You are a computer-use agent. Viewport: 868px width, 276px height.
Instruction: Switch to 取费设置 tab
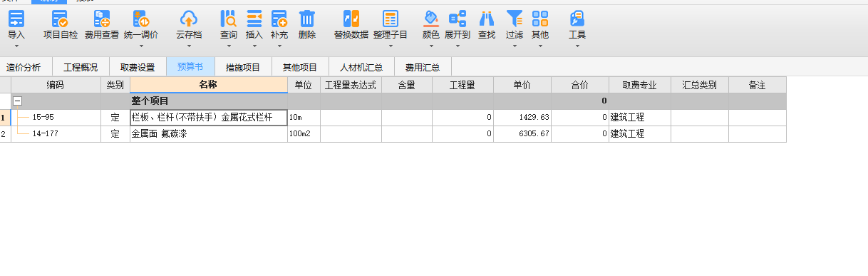[138, 68]
